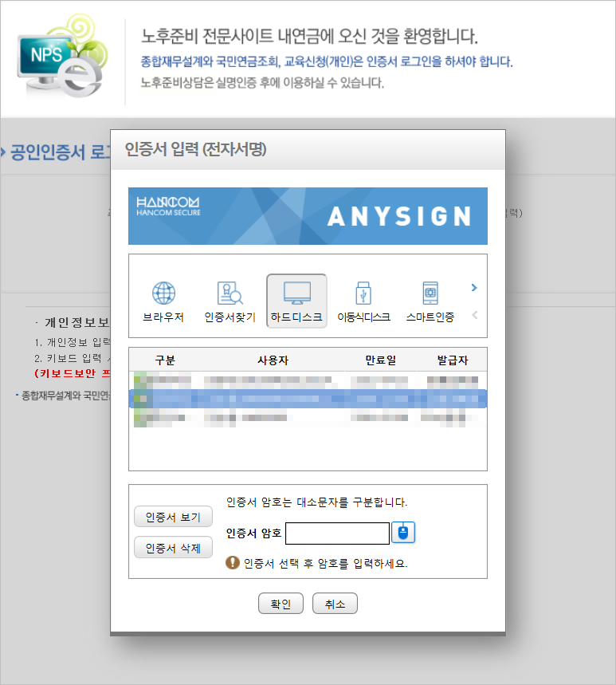Sort certificates by 구분 column
Image resolution: width=616 pixels, height=685 pixels.
(x=165, y=360)
